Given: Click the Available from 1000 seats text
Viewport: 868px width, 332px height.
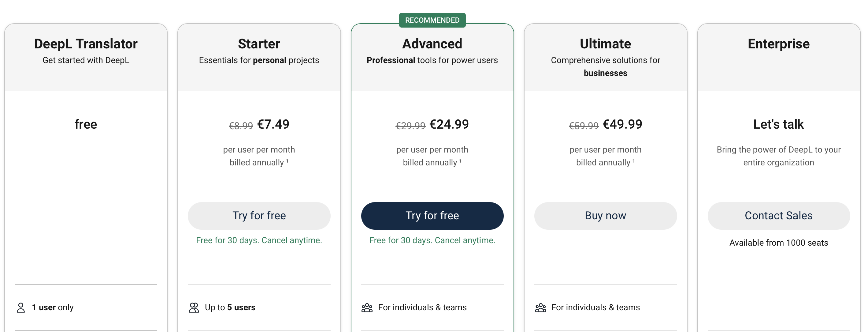Looking at the screenshot, I should 778,243.
